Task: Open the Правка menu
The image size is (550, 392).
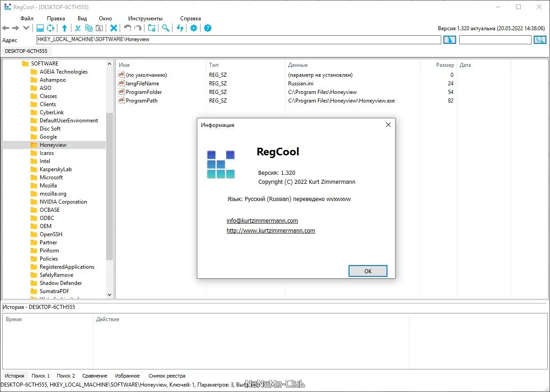Action: [x=56, y=19]
